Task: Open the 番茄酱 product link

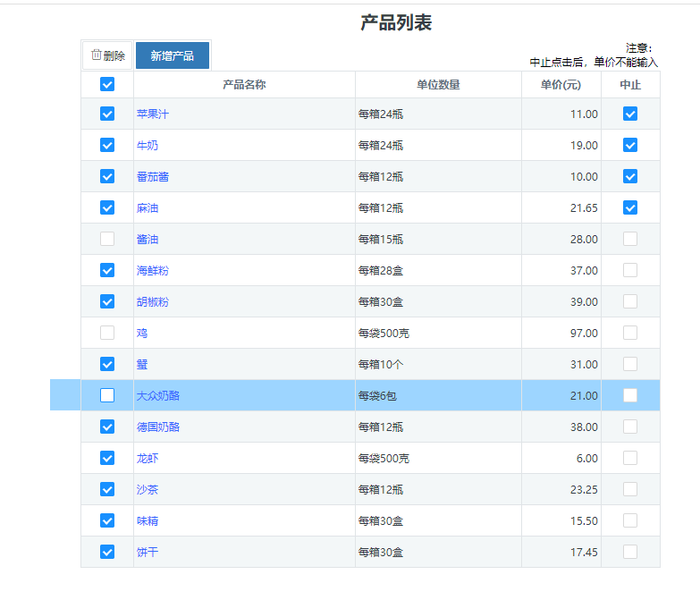Action: pos(153,177)
